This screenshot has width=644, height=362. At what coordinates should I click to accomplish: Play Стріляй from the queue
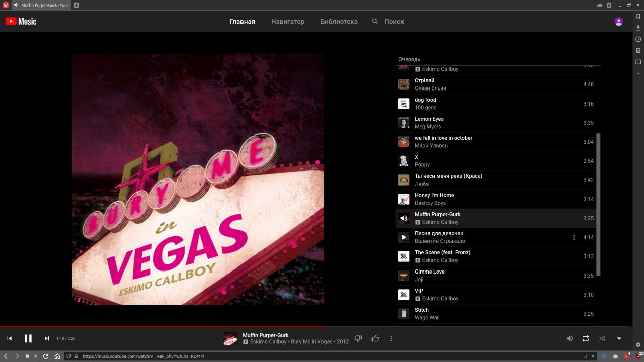click(496, 84)
